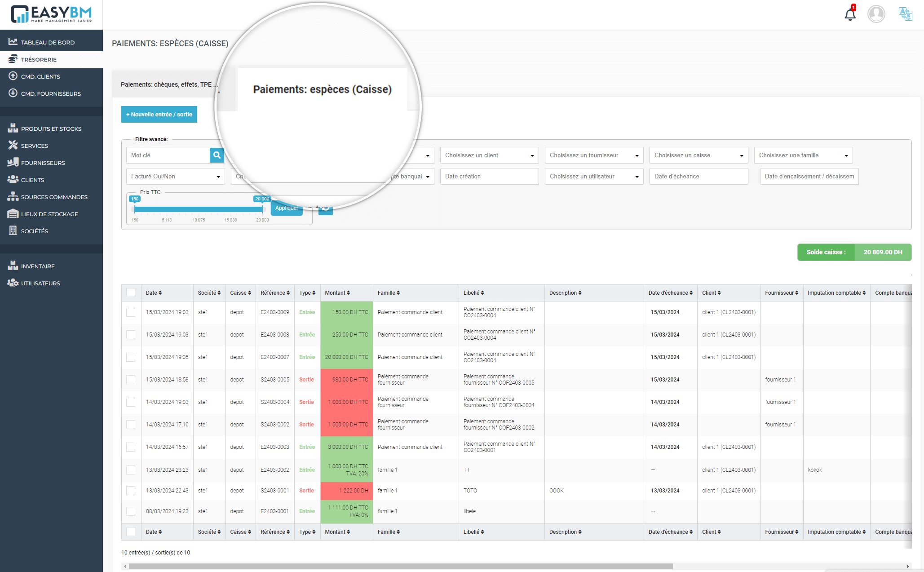Screen dimensions: 924x572
Task: Open the notifications bell icon
Action: [850, 14]
